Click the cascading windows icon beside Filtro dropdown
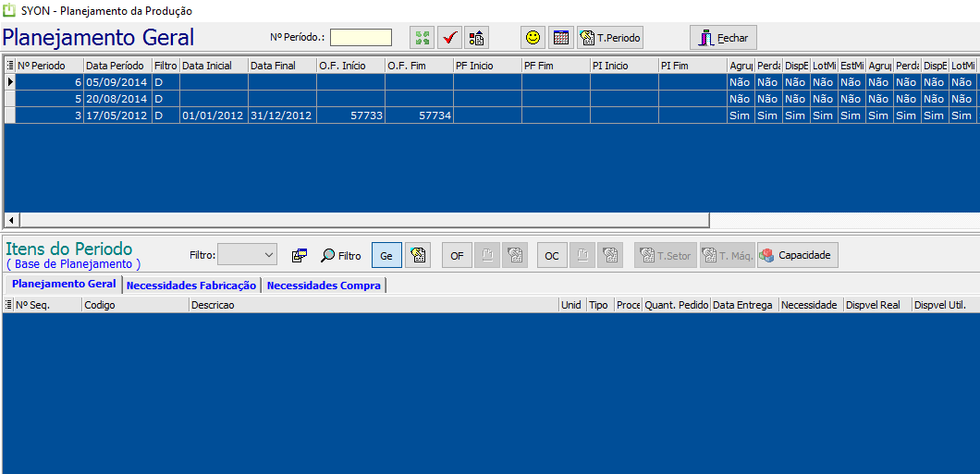Screen dimensions: 980x474 tap(300, 256)
